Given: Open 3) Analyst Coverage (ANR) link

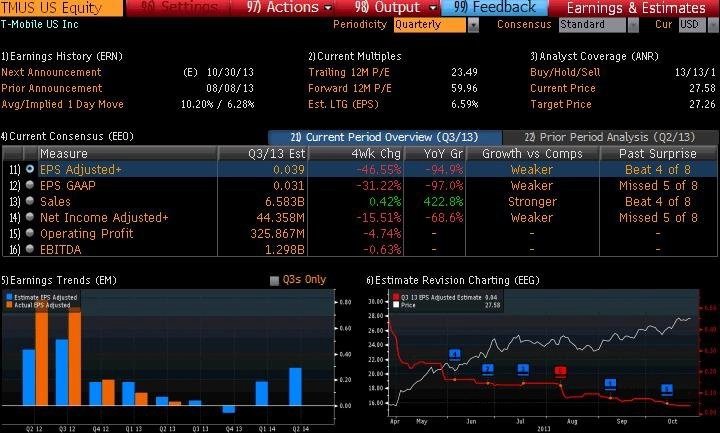Looking at the screenshot, I should (x=594, y=56).
